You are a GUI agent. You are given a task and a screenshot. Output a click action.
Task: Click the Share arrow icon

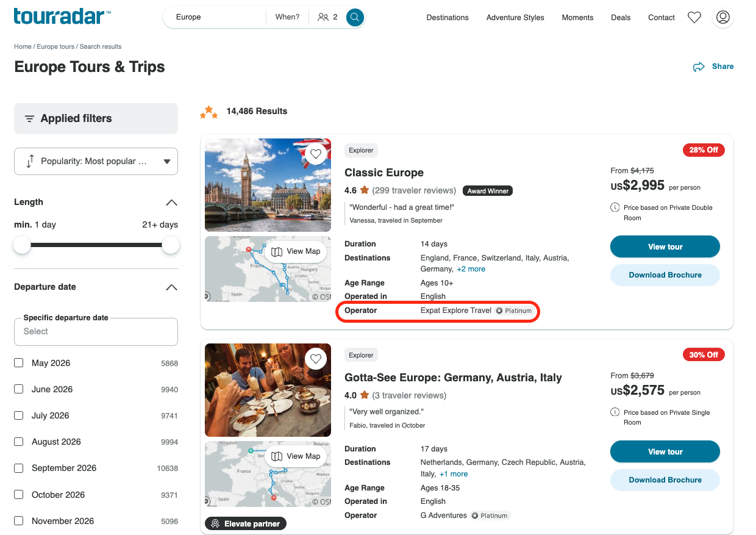point(699,67)
